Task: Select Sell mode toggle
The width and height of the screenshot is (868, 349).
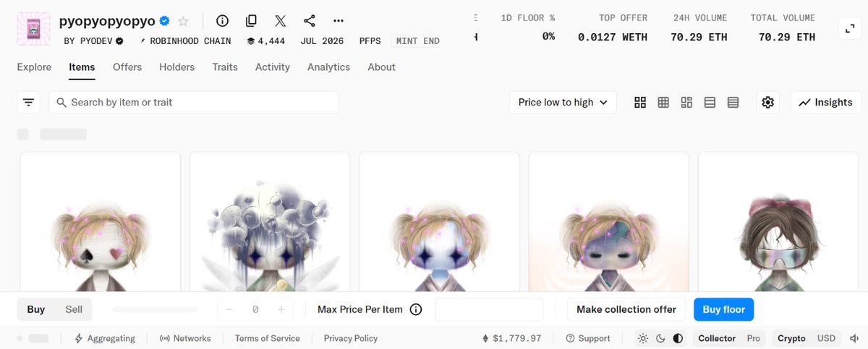Action: click(74, 309)
